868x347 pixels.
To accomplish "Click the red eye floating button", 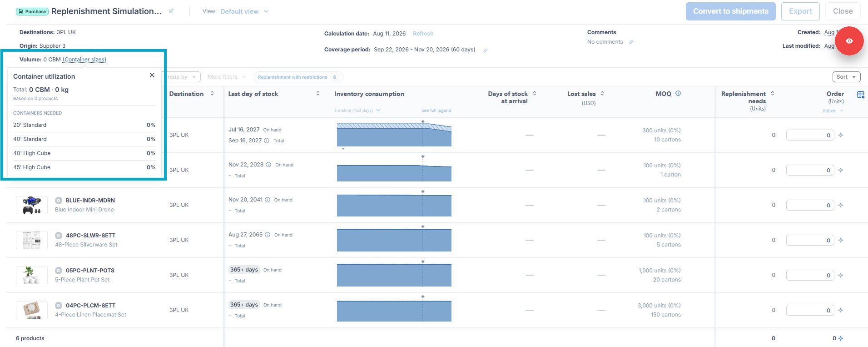I will 849,41.
